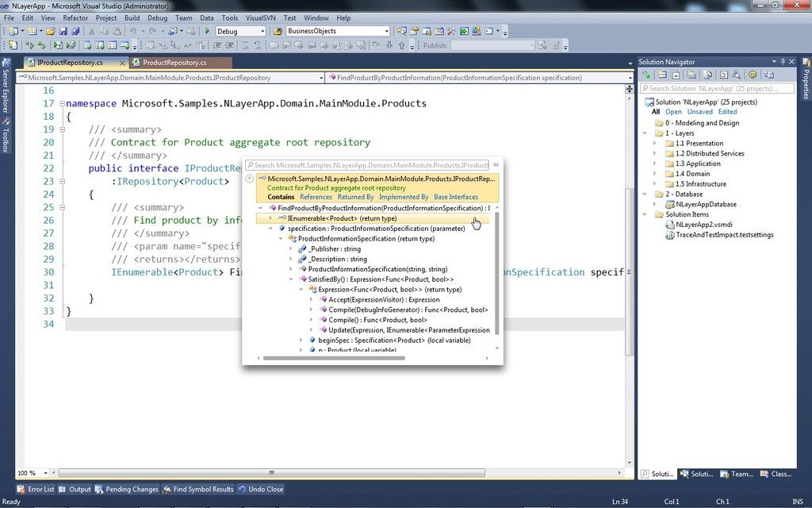The width and height of the screenshot is (812, 508).
Task: Collapse the SatisfiedBy() node in popup
Action: (291, 279)
